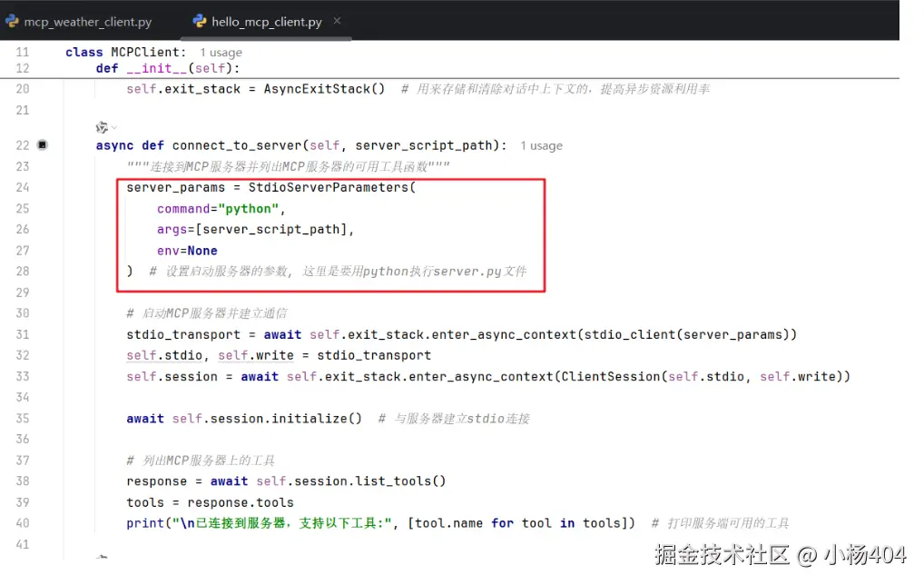Close the hello_mcp_client.py tab
Image resolution: width=924 pixels, height=585 pixels.
point(337,21)
